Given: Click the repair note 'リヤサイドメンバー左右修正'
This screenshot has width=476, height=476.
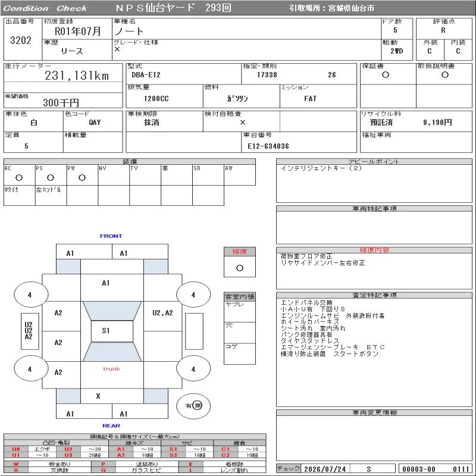Looking at the screenshot, I should click(322, 263).
